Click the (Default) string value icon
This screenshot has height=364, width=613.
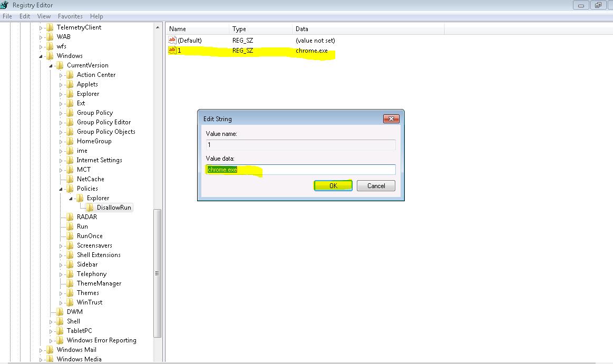point(172,40)
